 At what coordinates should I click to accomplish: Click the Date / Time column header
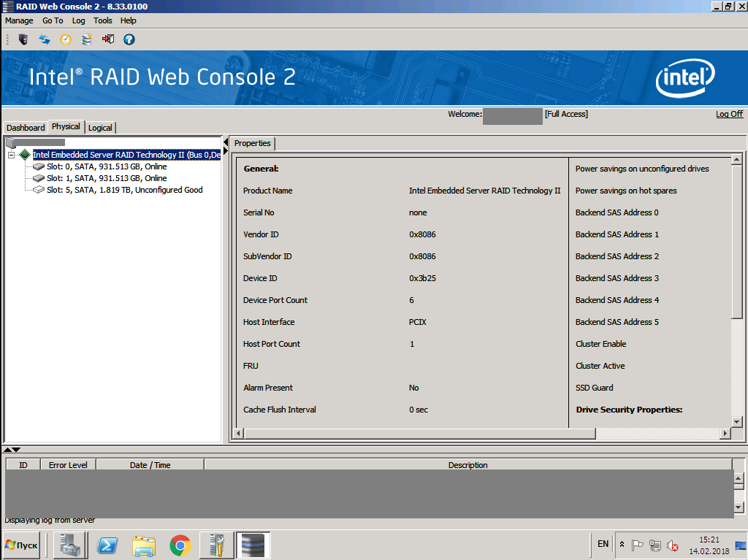150,464
